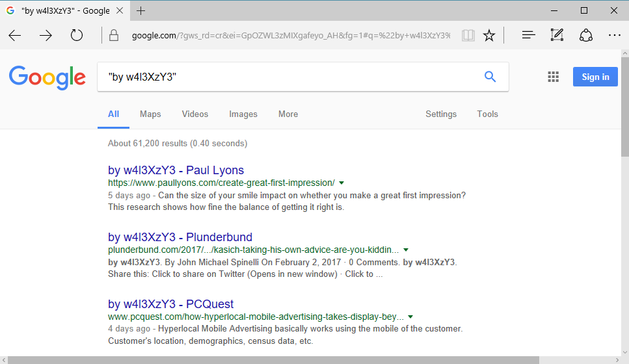Click the vertical scrollbar down arrow
This screenshot has height=364, width=629.
pos(625,352)
